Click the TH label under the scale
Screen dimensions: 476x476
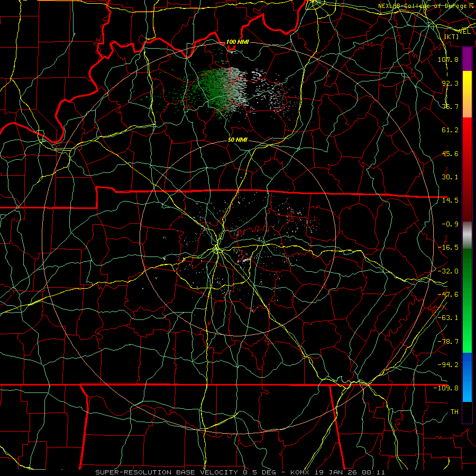(x=454, y=412)
